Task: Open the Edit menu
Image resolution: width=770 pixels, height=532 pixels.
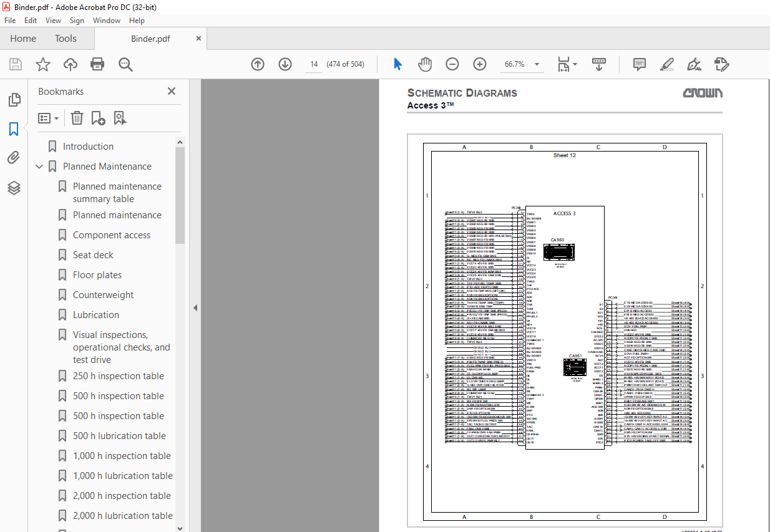Action: 31,21
